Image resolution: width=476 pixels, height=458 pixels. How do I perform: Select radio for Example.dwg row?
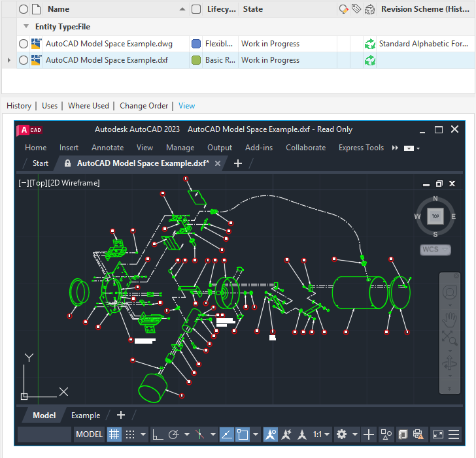pyautogui.click(x=24, y=44)
